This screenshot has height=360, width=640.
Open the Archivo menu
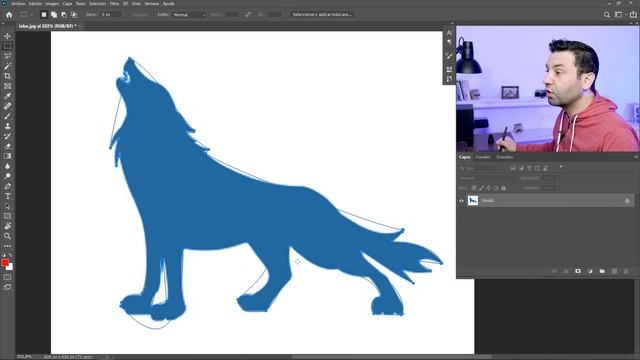pyautogui.click(x=18, y=4)
